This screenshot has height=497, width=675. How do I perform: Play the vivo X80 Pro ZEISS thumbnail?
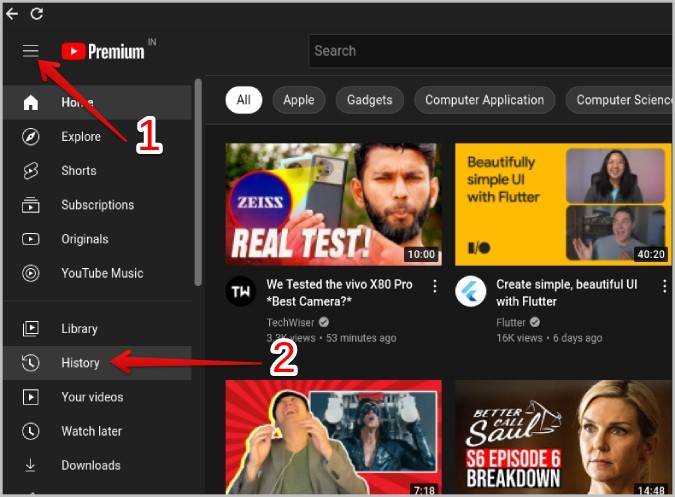coord(334,204)
